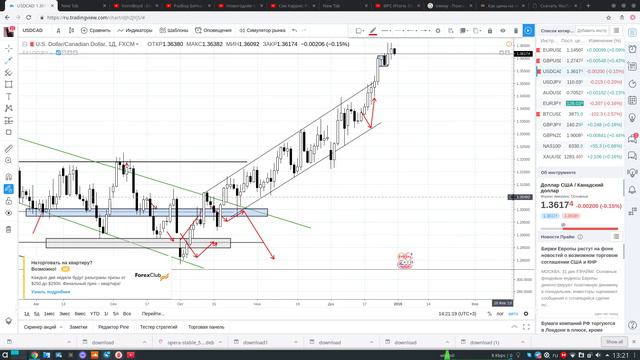
Task: Click the Сравнить compare button
Action: (x=96, y=31)
